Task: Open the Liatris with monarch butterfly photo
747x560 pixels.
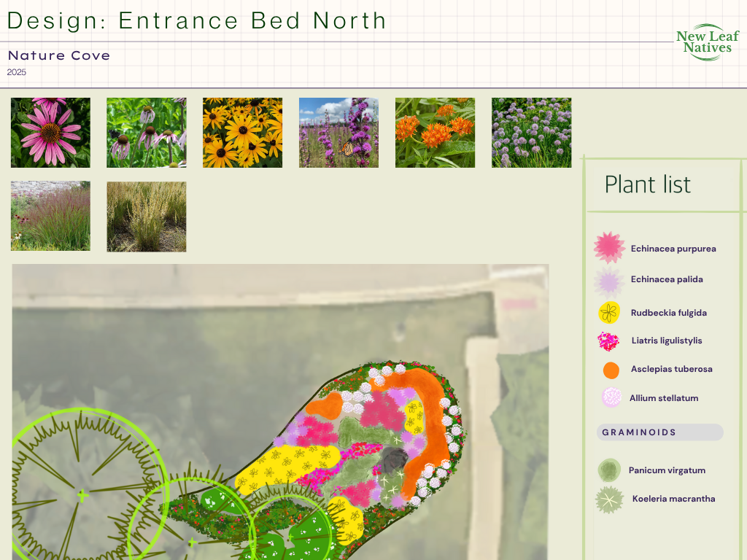Action: 338,133
